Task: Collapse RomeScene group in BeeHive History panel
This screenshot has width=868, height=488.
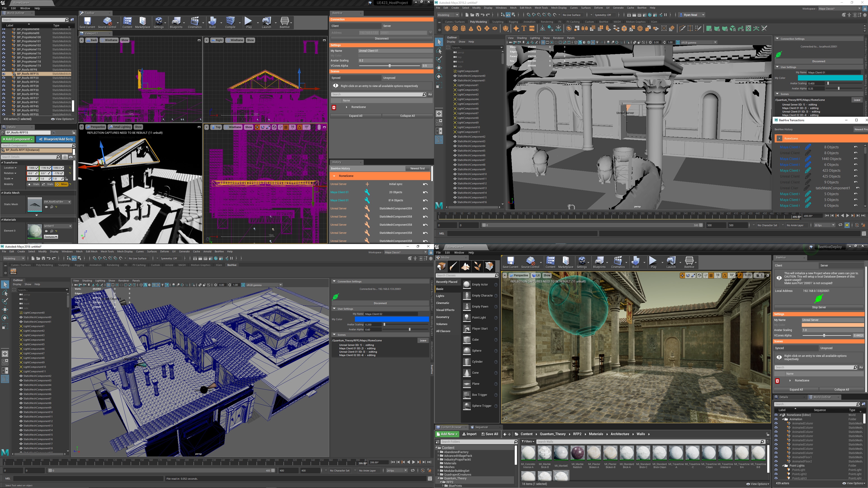Action: tap(334, 176)
